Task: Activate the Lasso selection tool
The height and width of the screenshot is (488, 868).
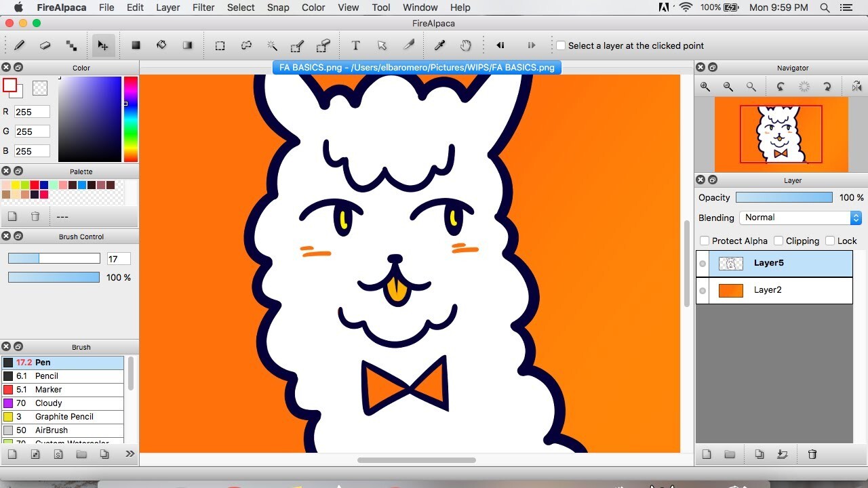Action: click(245, 45)
